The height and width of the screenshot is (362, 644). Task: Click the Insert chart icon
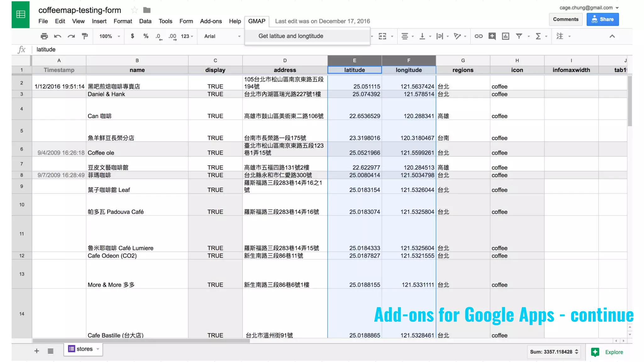[x=506, y=36]
